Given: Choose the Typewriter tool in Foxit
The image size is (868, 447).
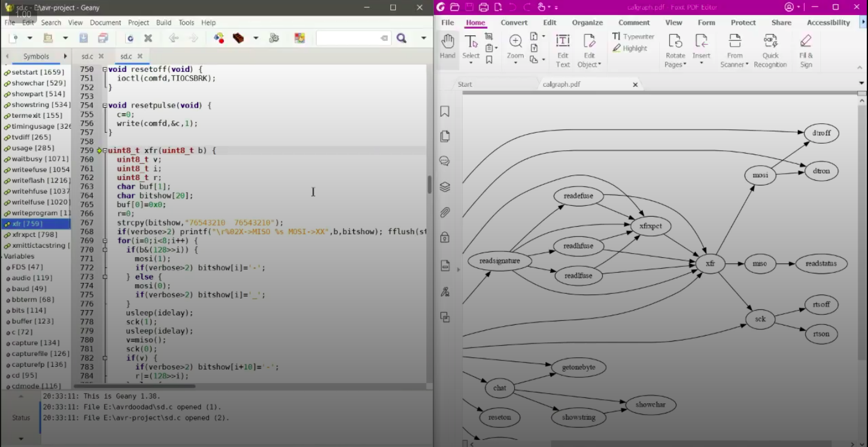Looking at the screenshot, I should [633, 37].
